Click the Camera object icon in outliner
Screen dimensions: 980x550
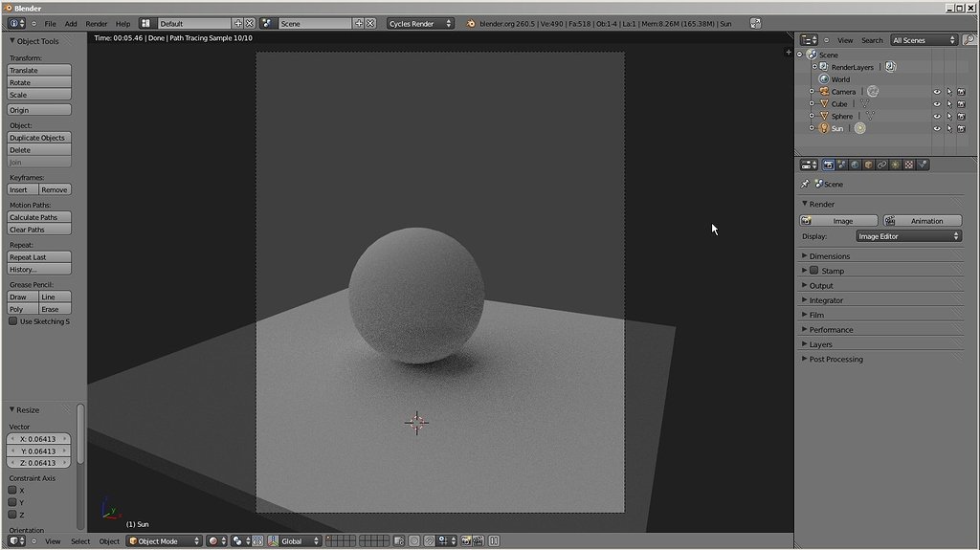[824, 91]
